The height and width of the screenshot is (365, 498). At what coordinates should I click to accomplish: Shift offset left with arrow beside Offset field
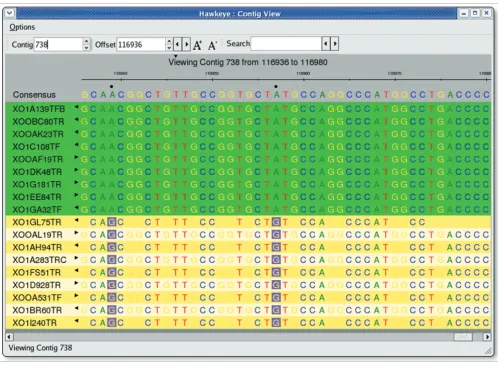178,44
